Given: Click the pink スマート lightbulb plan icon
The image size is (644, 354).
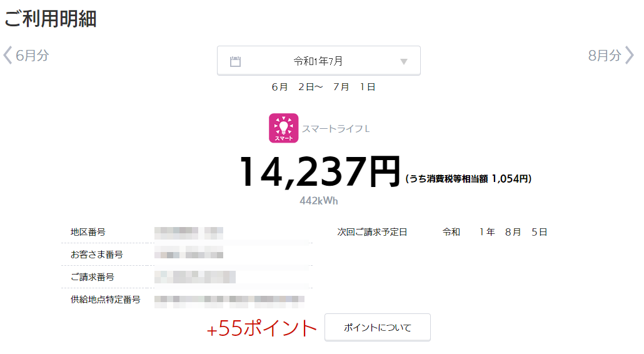Looking at the screenshot, I should [283, 128].
